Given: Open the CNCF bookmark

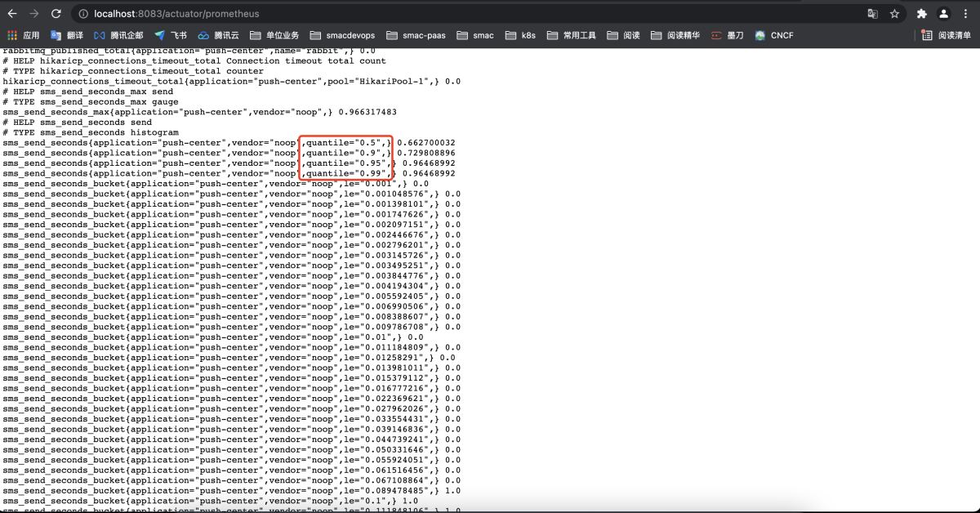Looking at the screenshot, I should [774, 35].
